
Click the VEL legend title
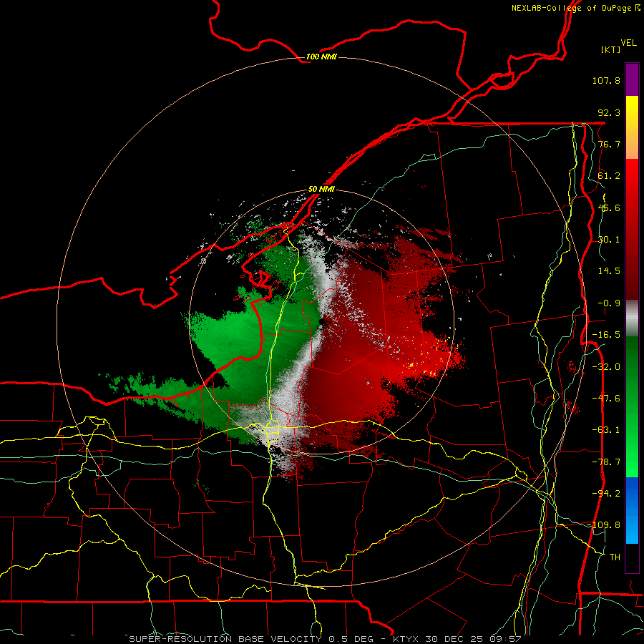point(628,43)
